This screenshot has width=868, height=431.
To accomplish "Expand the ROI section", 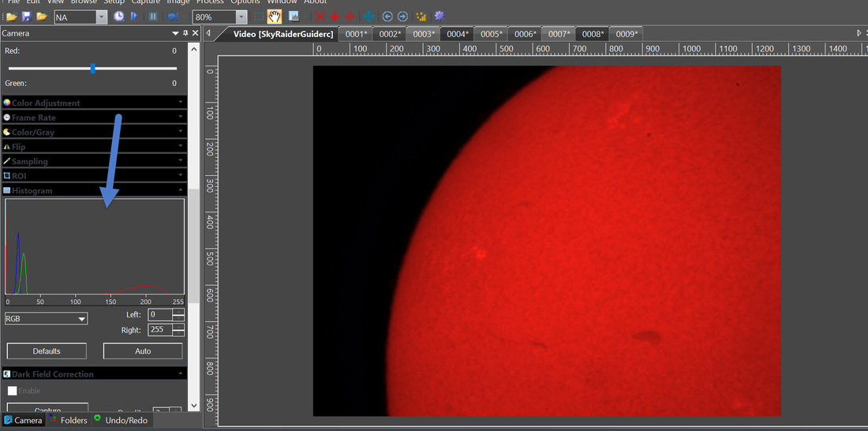I will click(94, 175).
